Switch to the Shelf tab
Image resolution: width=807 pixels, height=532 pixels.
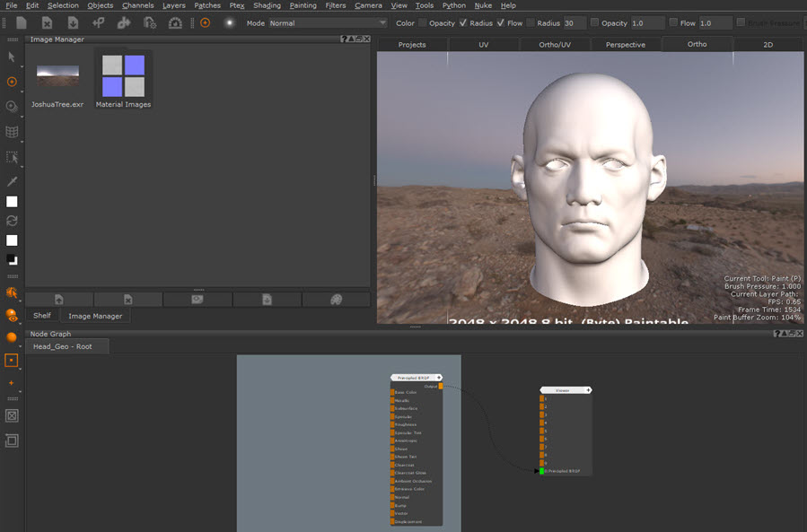42,316
